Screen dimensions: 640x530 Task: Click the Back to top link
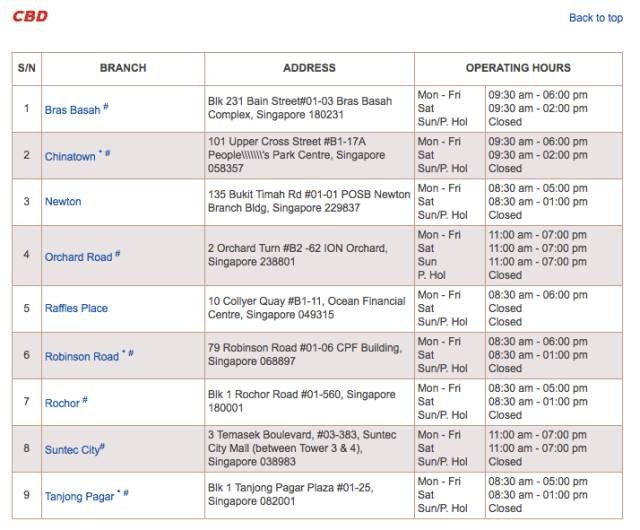[x=595, y=18]
